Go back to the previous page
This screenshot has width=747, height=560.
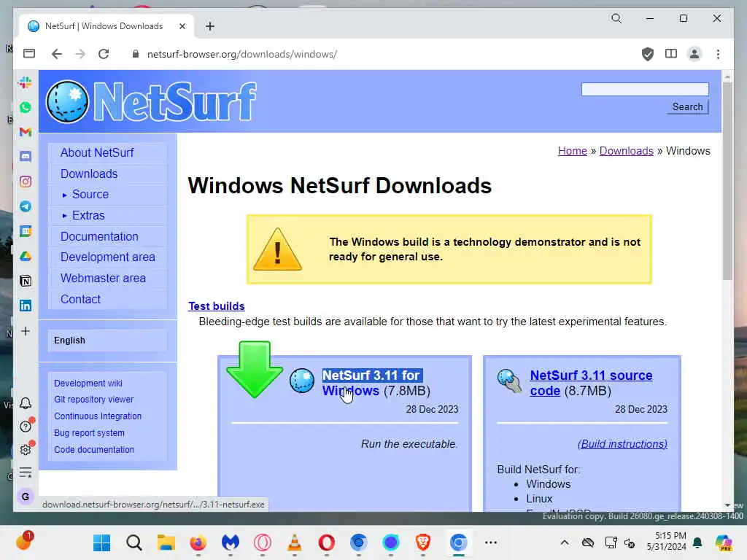pyautogui.click(x=57, y=54)
